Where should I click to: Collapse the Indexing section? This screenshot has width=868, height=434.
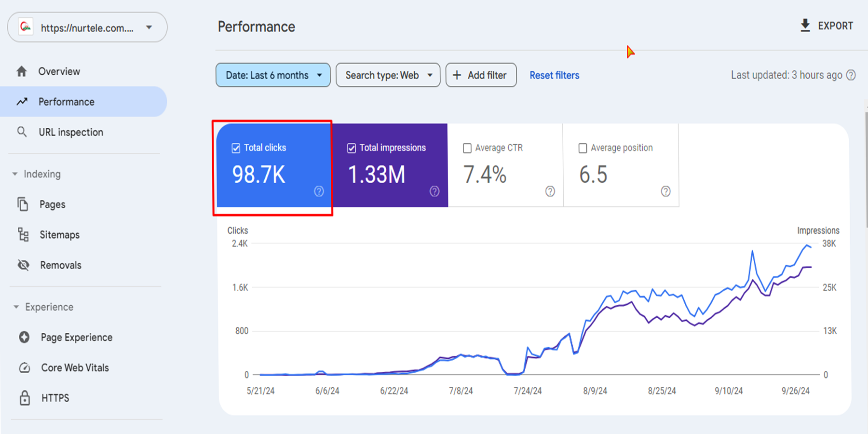coord(15,174)
